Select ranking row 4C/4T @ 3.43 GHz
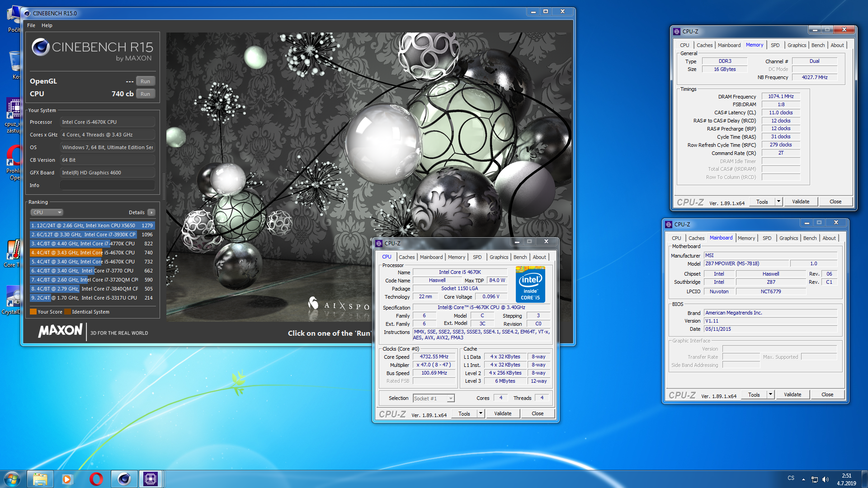 92,253
